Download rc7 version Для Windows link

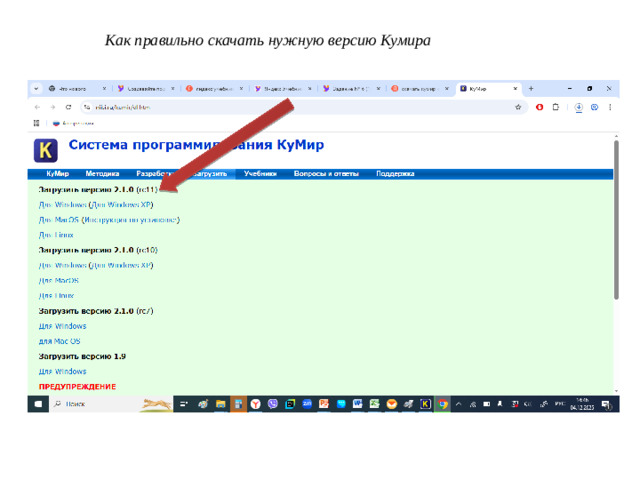[62, 326]
